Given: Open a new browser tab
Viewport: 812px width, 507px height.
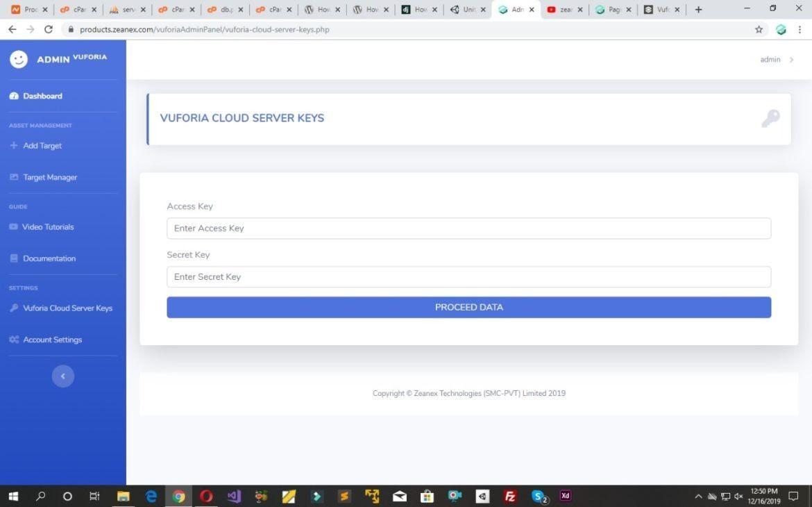Looking at the screenshot, I should click(698, 9).
